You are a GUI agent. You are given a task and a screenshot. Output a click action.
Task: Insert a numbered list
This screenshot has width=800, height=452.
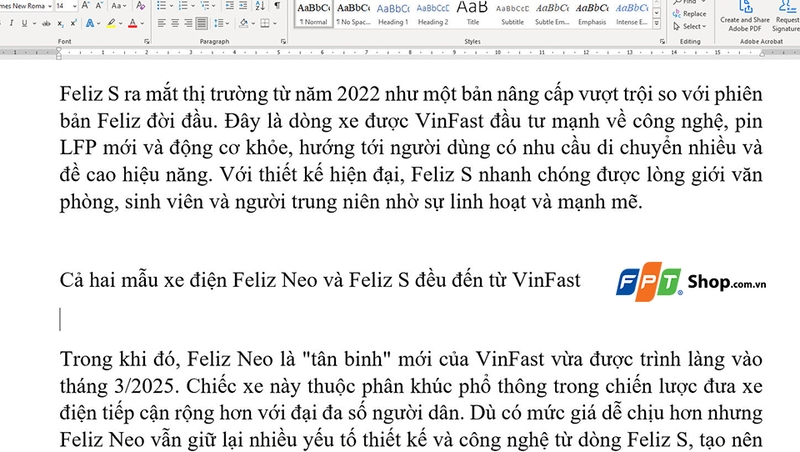[183, 6]
